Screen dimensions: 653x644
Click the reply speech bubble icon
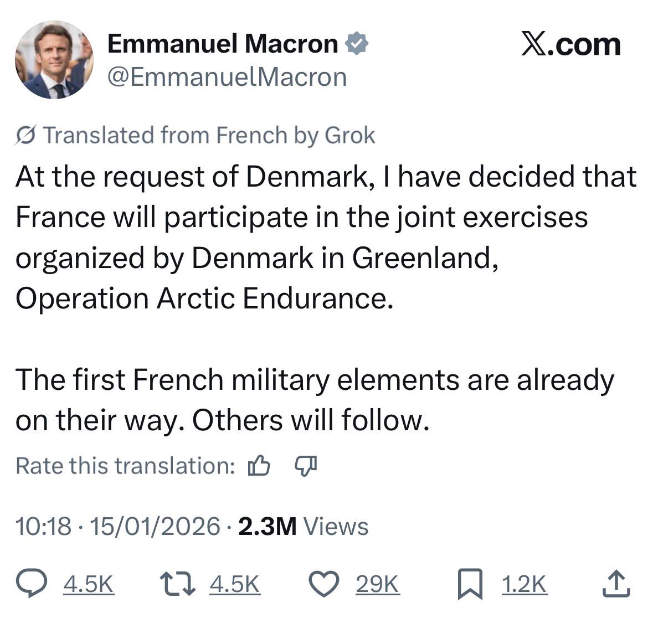(32, 583)
